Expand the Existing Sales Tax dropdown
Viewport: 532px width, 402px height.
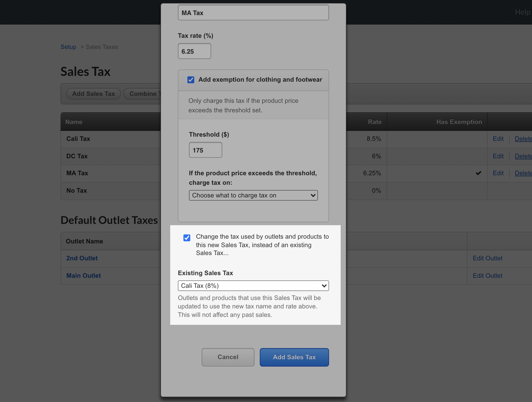coord(253,286)
